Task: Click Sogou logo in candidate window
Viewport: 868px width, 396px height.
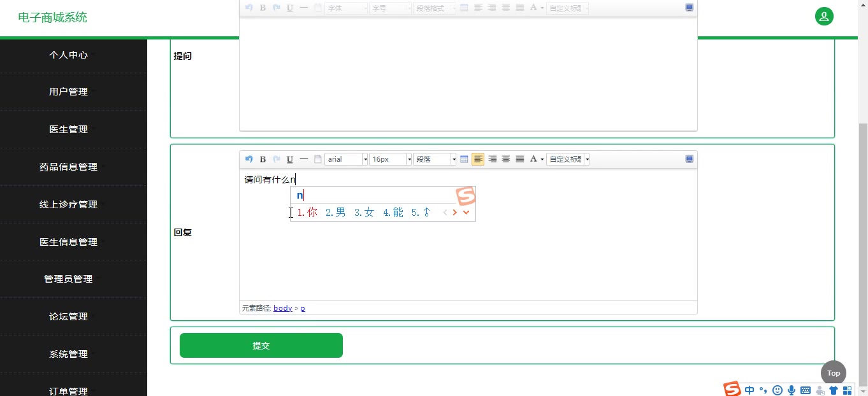Action: (466, 196)
